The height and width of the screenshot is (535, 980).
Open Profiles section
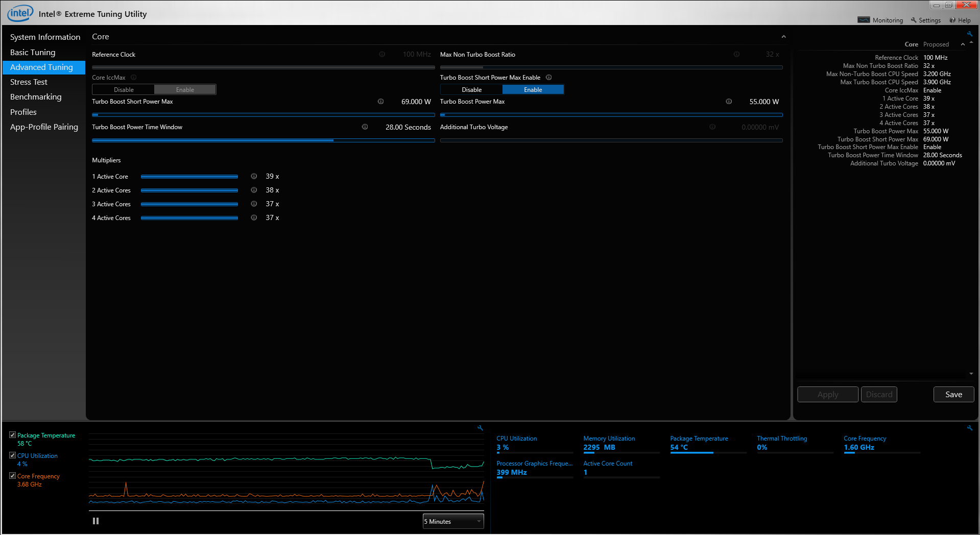click(x=23, y=112)
